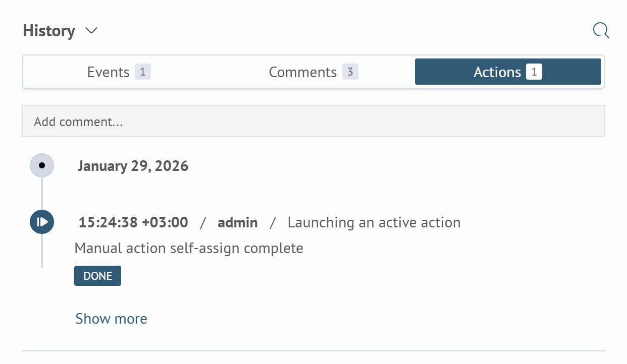Click the 15:24:38 timestamp entry
The height and width of the screenshot is (364, 627).
(x=133, y=222)
